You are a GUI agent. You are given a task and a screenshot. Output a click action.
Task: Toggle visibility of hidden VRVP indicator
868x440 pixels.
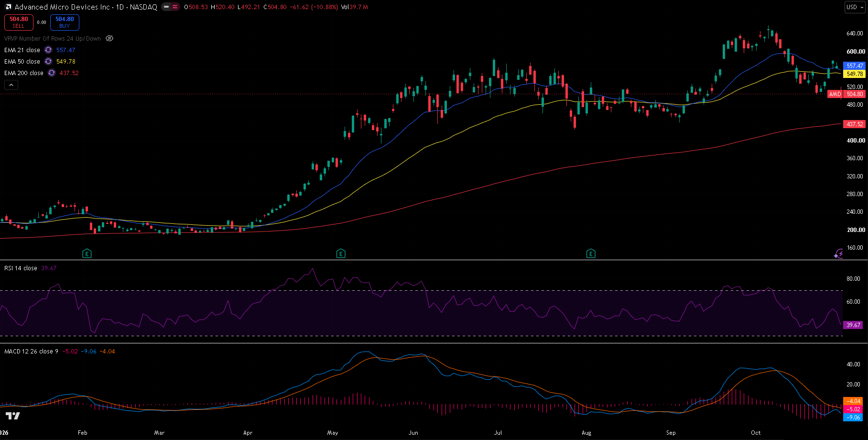tap(109, 38)
